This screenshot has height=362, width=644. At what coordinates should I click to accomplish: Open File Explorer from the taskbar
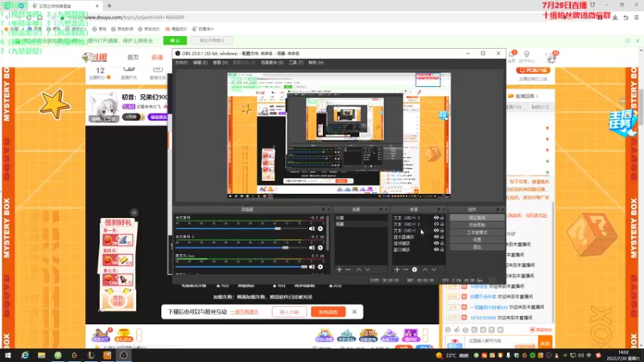coord(42,356)
